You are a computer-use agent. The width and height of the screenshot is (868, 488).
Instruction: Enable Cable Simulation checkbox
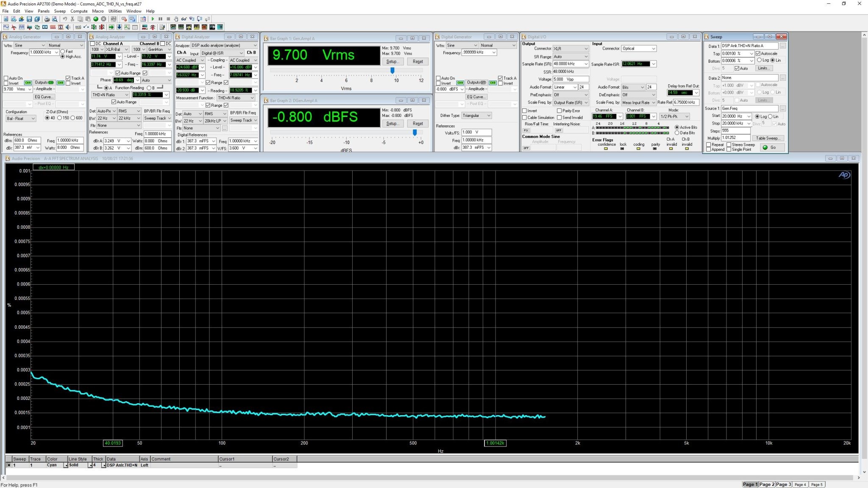click(x=524, y=117)
